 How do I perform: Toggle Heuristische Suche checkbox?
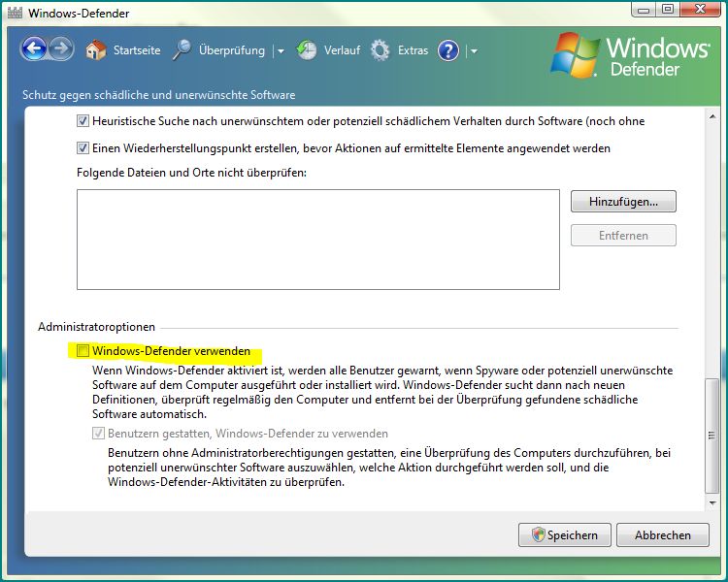(x=83, y=121)
